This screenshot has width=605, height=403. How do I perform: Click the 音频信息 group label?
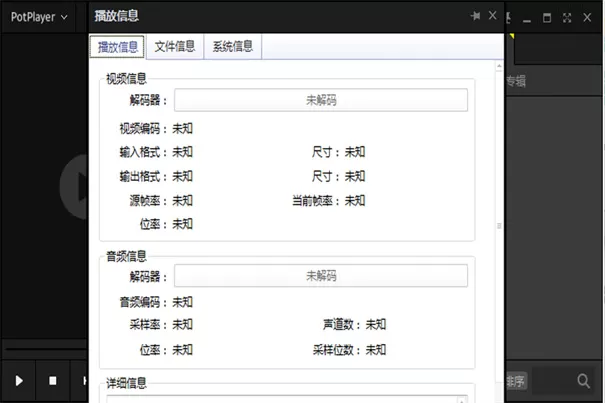coord(126,256)
